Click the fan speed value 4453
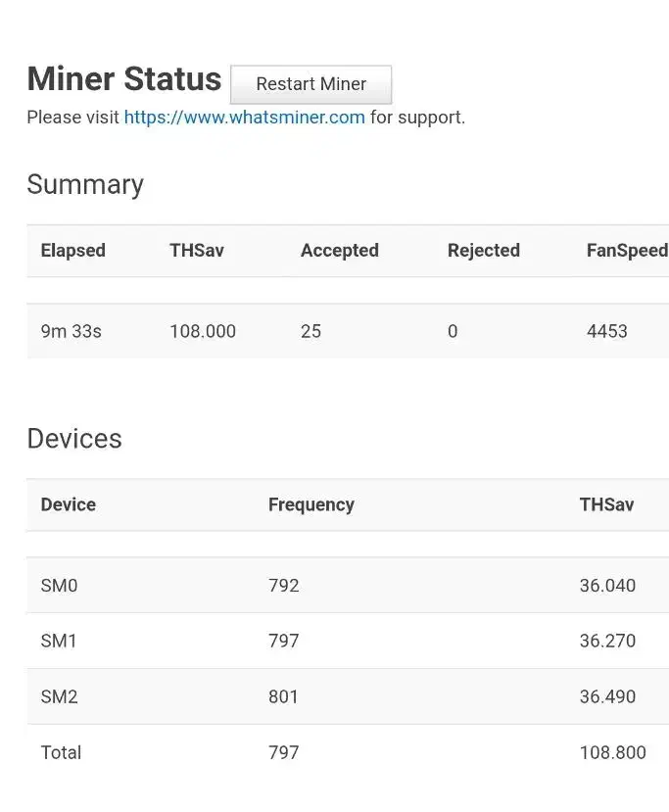Viewport: 669px width, 812px height. [x=607, y=331]
